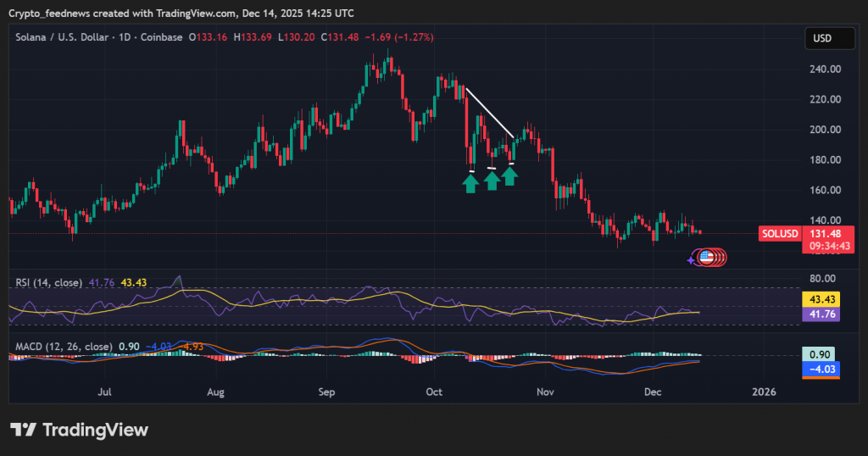Select the white descending trendline
This screenshot has width=868, height=456.
tap(488, 111)
